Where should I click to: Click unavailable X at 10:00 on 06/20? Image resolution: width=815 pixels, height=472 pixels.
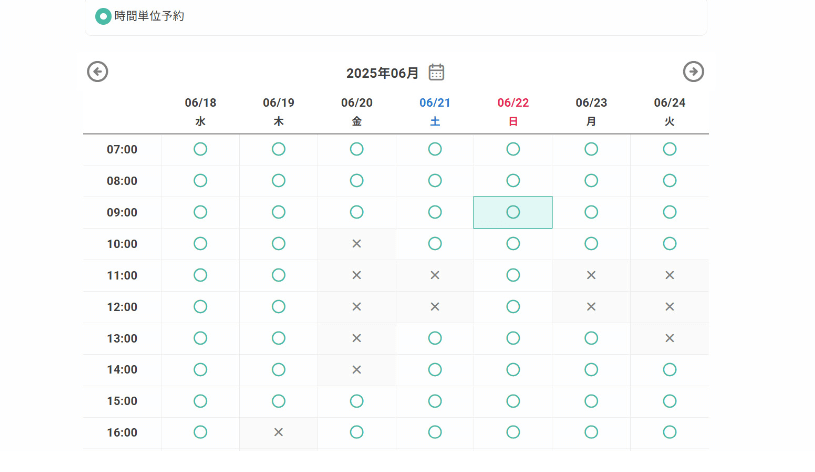click(x=357, y=243)
